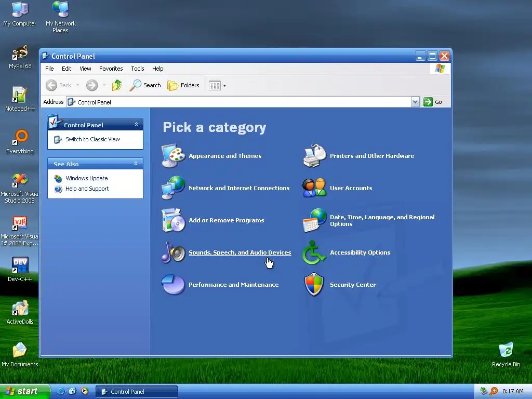Open the Address bar dropdown arrow
Screen dimensions: 532x399
point(415,102)
